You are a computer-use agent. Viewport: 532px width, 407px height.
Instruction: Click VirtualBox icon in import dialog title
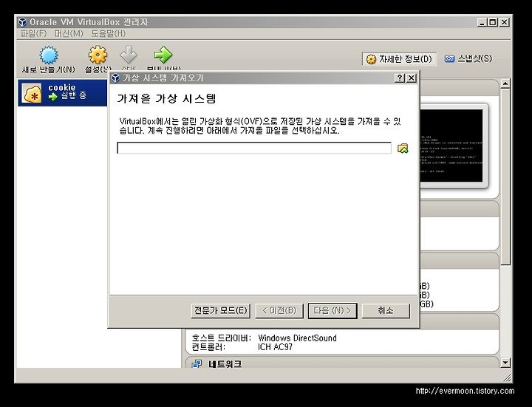click(x=115, y=78)
